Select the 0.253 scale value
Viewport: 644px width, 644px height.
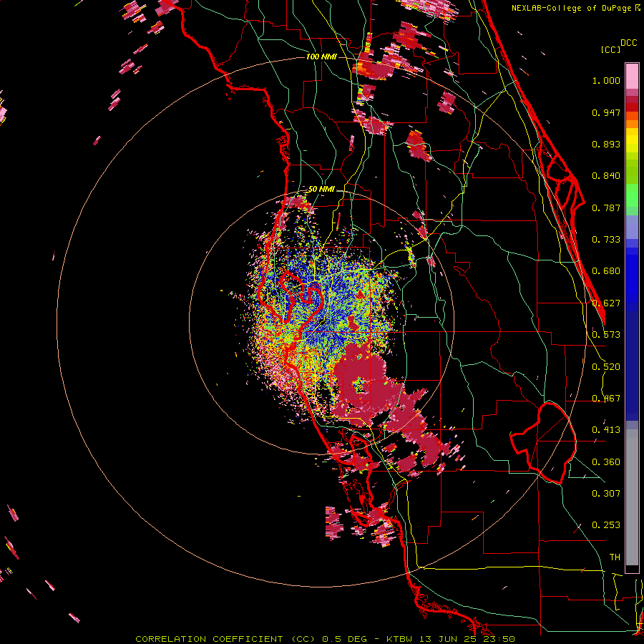pos(606,525)
